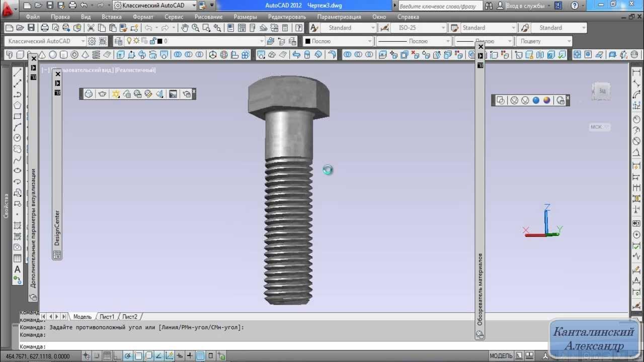Save the drawing with the floppy disk icon
This screenshot has width=644, height=362.
[31, 28]
